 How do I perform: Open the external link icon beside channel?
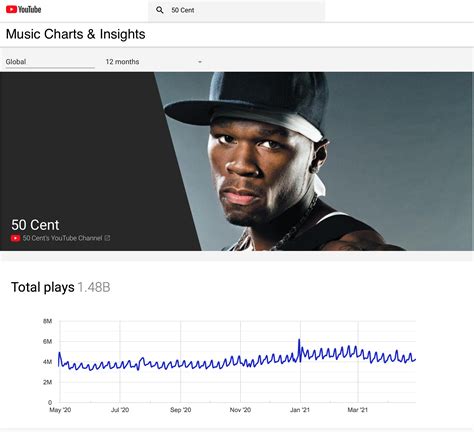tap(107, 238)
